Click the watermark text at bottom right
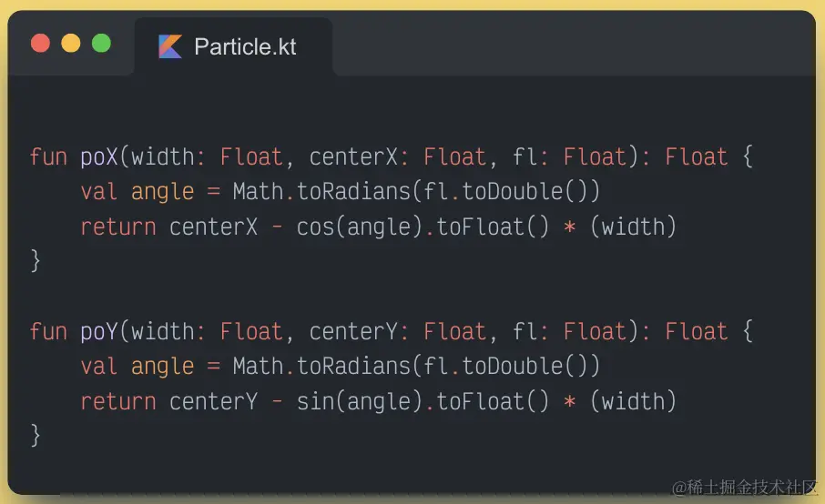This screenshot has height=504, width=825. tap(744, 488)
